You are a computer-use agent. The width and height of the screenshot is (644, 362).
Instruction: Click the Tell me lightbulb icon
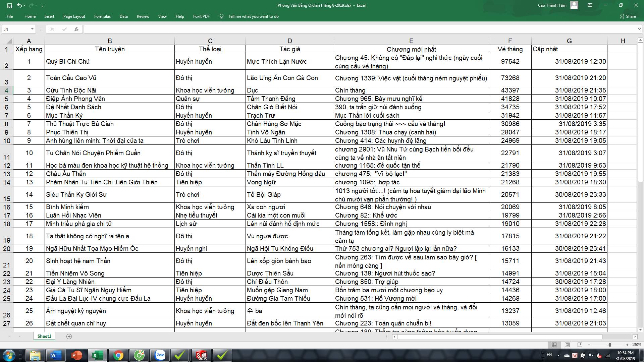(221, 16)
